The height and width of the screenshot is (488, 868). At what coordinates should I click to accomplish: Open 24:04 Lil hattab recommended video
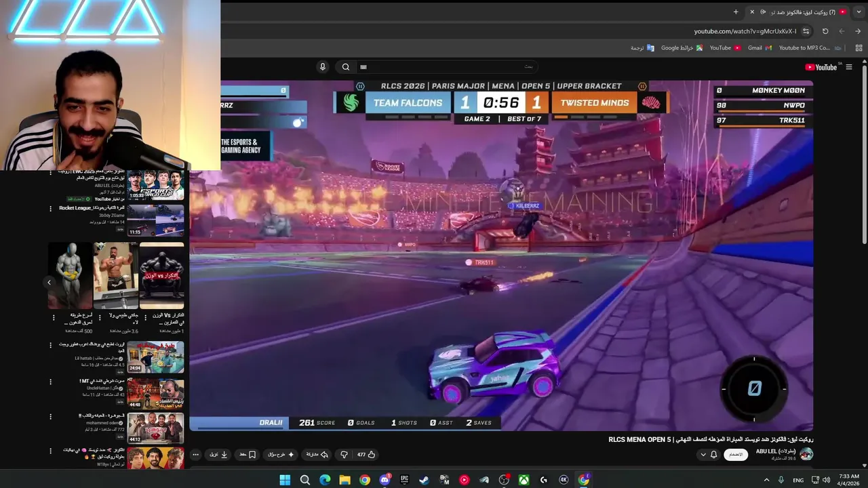[155, 357]
